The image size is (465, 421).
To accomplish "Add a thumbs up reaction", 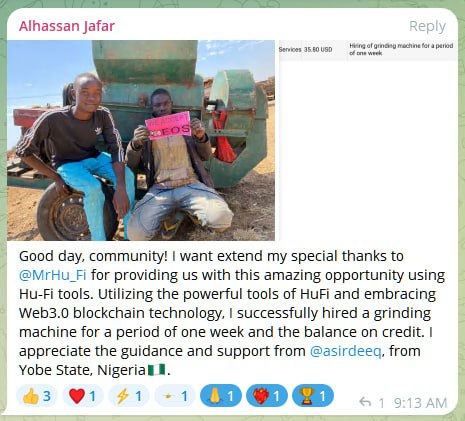I will click(37, 396).
